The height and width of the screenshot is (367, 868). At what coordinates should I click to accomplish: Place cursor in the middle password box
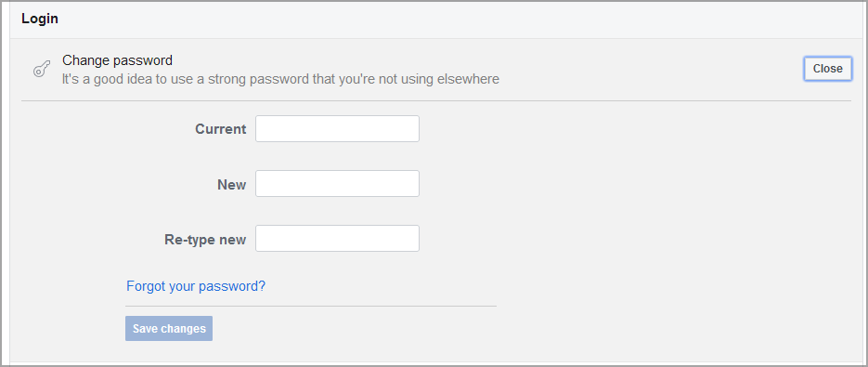click(337, 184)
